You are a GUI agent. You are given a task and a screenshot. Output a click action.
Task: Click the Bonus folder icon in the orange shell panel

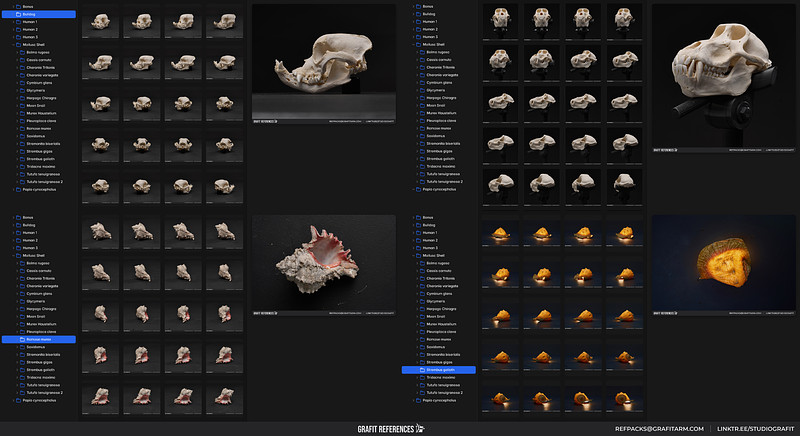(418, 218)
